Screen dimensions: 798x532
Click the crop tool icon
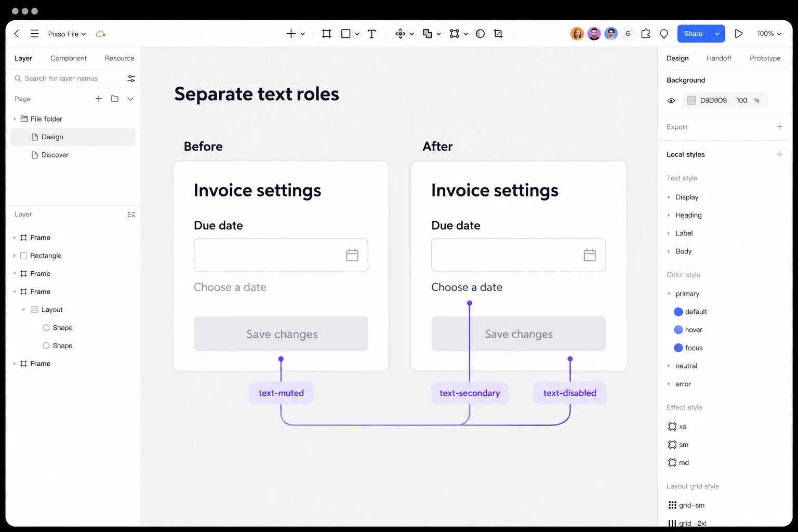coord(498,34)
